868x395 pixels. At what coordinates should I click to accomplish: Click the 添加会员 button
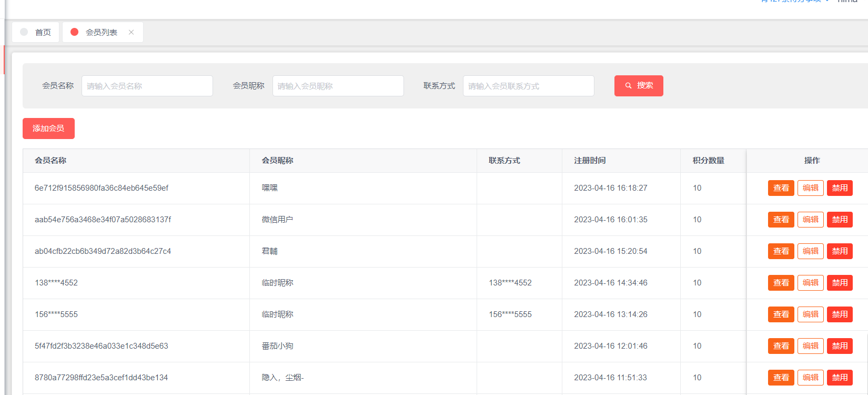pyautogui.click(x=48, y=129)
